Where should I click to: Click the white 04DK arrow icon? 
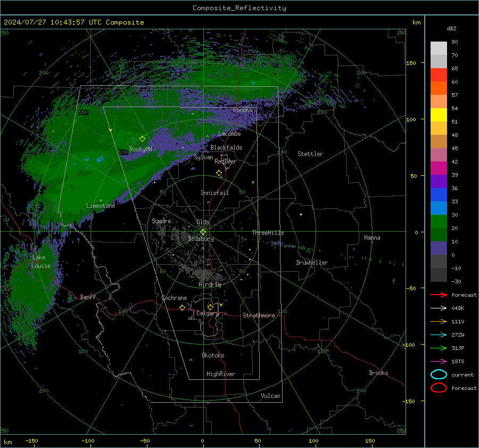click(439, 308)
